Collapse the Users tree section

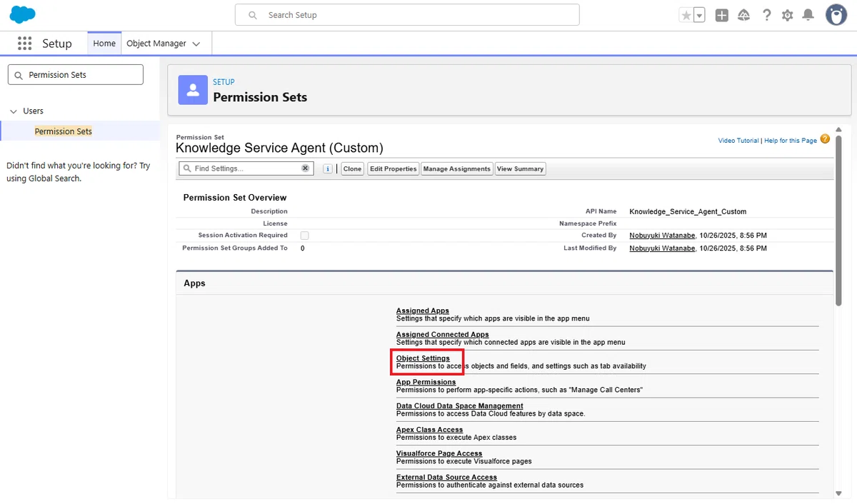(x=14, y=111)
